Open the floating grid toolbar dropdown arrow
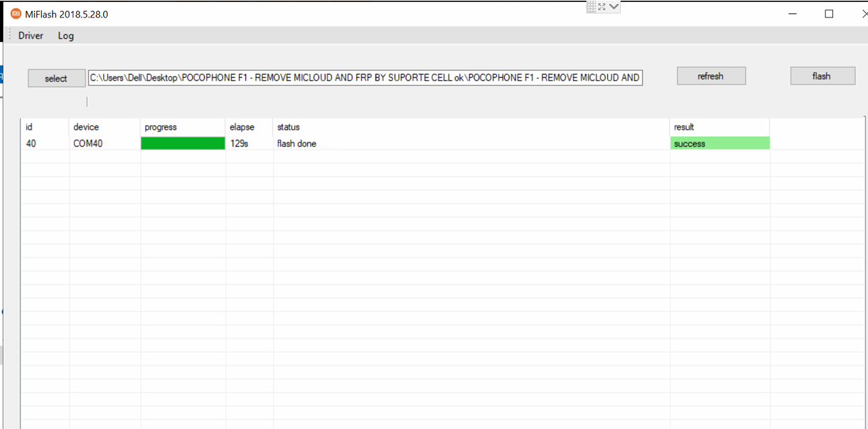This screenshot has height=429, width=868. [x=614, y=7]
